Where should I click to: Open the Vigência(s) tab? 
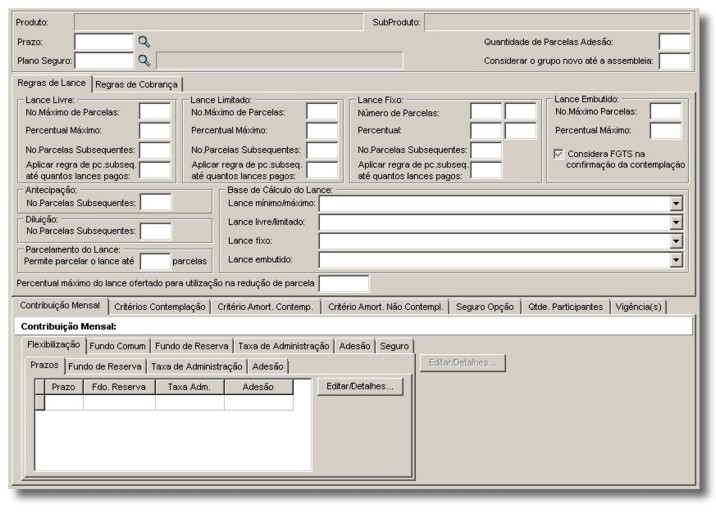(x=638, y=307)
